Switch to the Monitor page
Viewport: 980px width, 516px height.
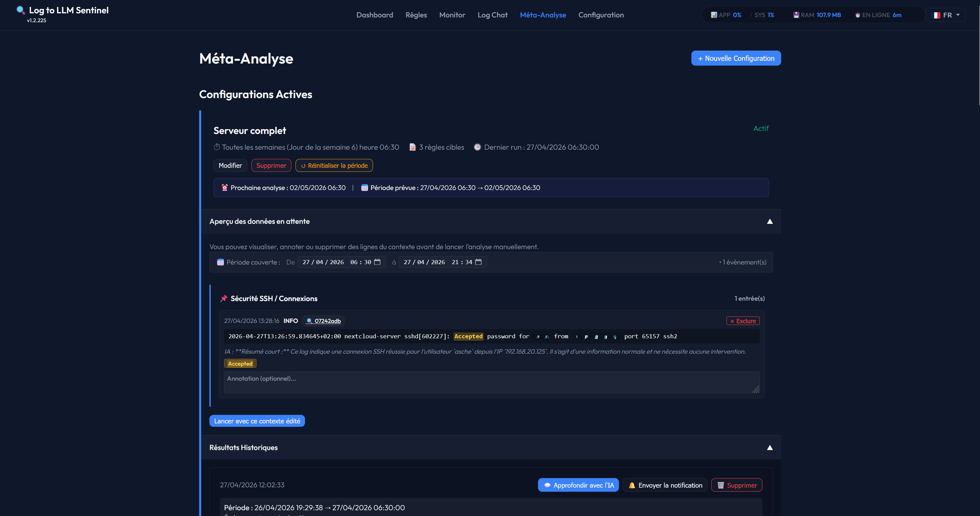452,15
